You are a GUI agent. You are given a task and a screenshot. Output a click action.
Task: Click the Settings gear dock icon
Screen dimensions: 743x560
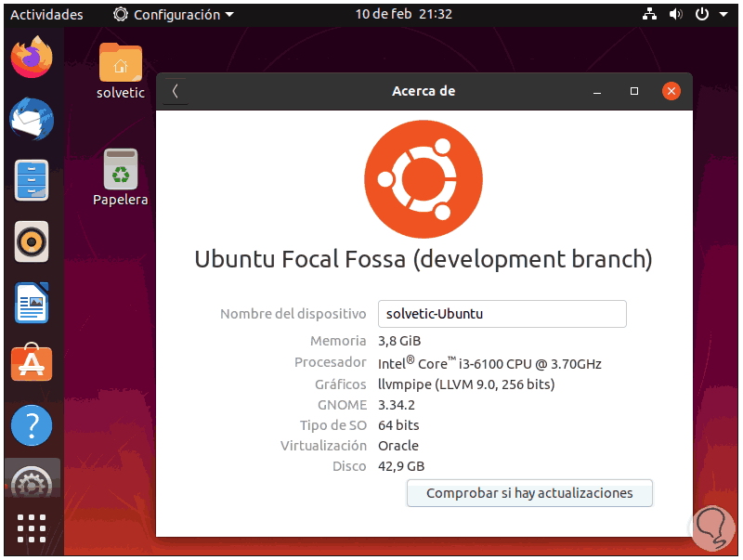click(x=32, y=483)
